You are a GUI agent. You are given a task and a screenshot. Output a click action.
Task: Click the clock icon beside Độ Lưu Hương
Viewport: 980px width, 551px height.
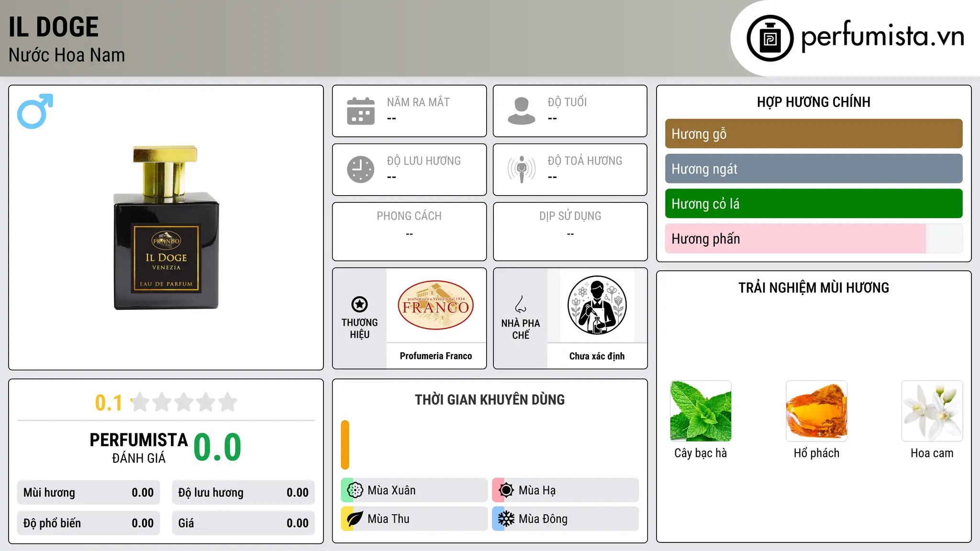pos(361,169)
